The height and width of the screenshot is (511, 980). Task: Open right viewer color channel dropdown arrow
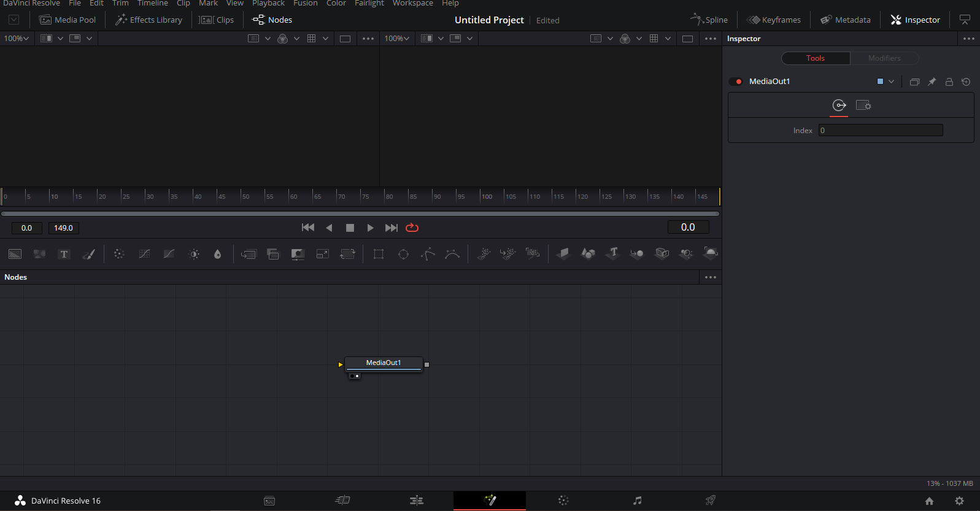[x=639, y=38]
